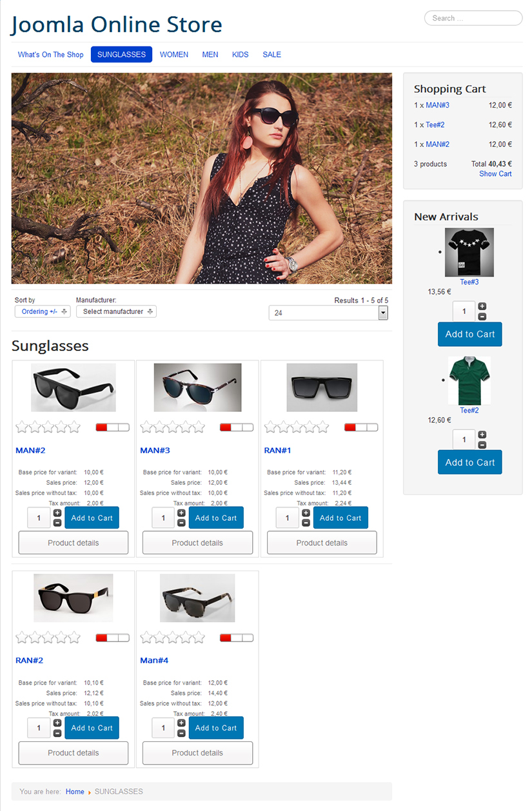Open the WOMEN menu item
Screen dimensions: 532x811
(174, 55)
